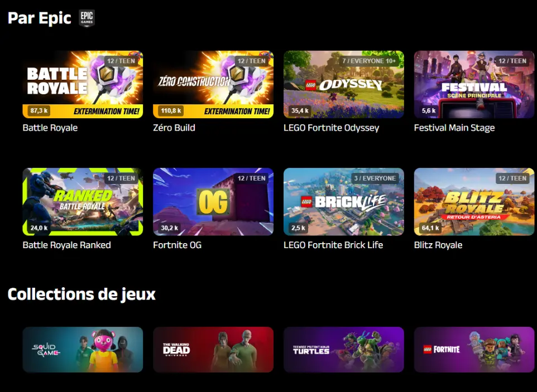The image size is (537, 392).
Task: Open the Festival Scène Principale thumbnail
Action: (474, 85)
